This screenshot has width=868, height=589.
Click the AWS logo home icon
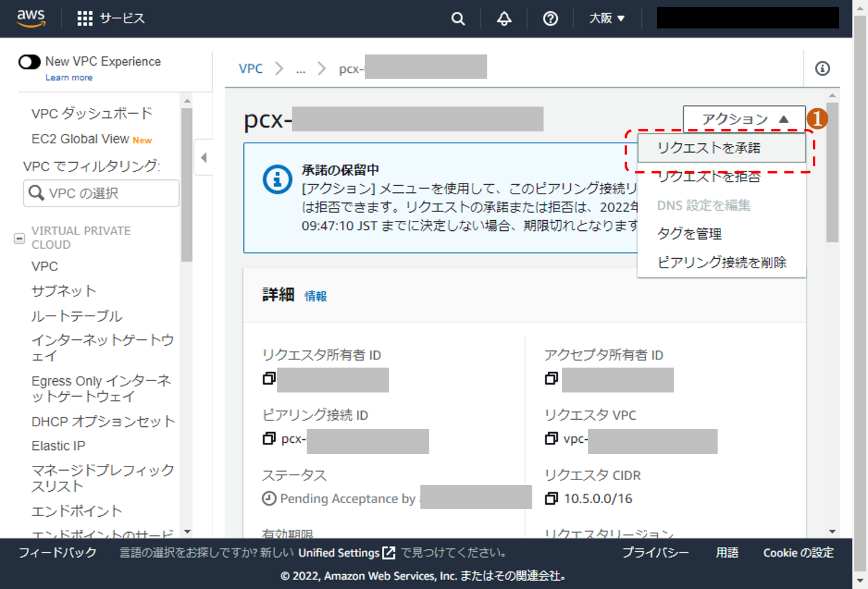[x=31, y=18]
